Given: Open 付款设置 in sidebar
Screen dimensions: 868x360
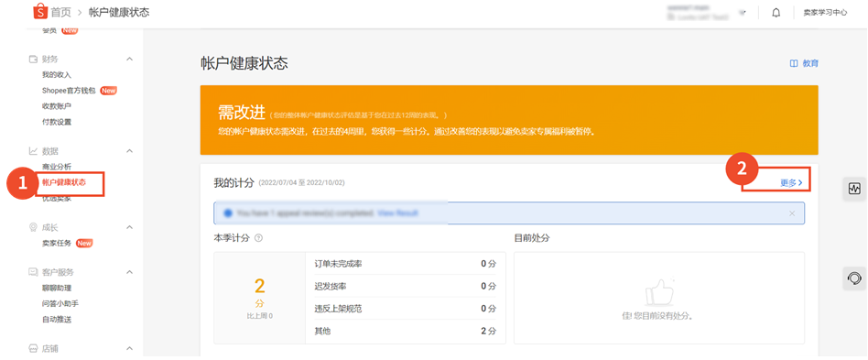Looking at the screenshot, I should point(57,122).
